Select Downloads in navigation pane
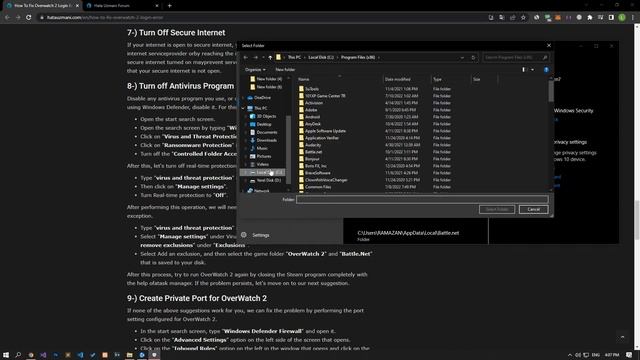Image resolution: width=640 pixels, height=360 pixels. (x=267, y=140)
